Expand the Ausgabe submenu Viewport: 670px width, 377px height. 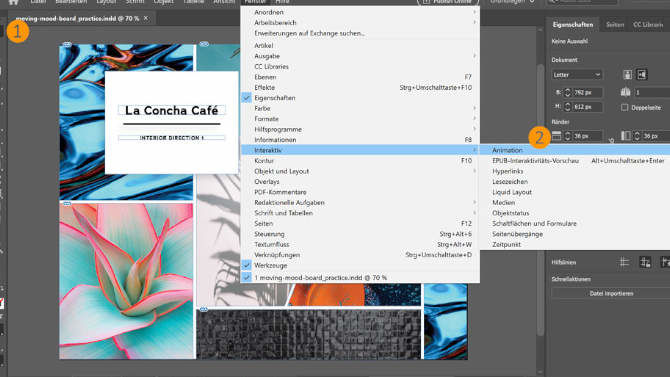click(x=360, y=56)
